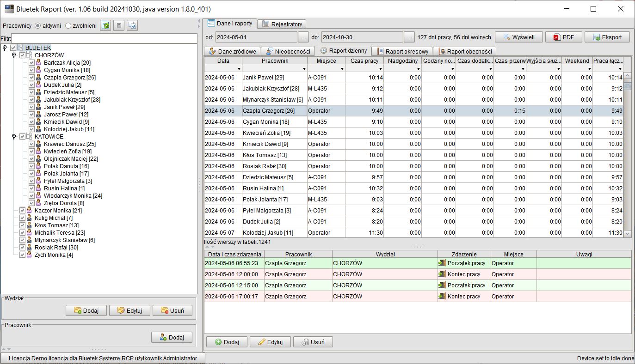Toggle the KATOWICE department checkbox
Viewport: 635px width, 364px height.
[x=22, y=137]
